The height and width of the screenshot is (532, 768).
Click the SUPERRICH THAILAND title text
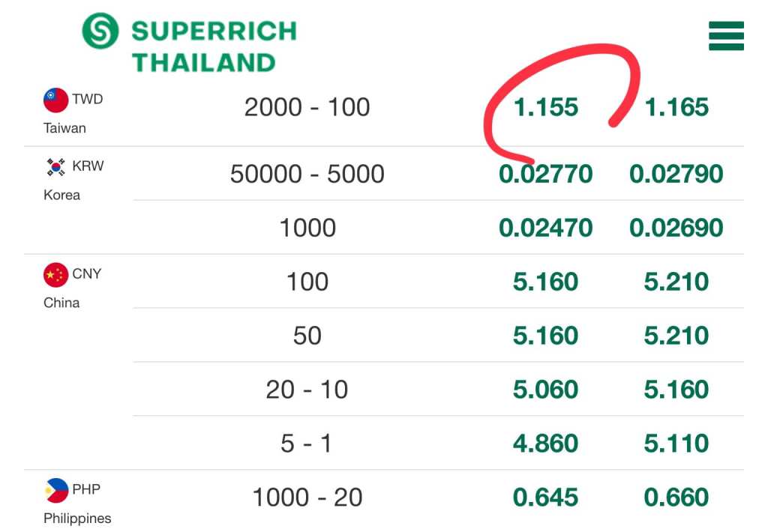click(214, 46)
